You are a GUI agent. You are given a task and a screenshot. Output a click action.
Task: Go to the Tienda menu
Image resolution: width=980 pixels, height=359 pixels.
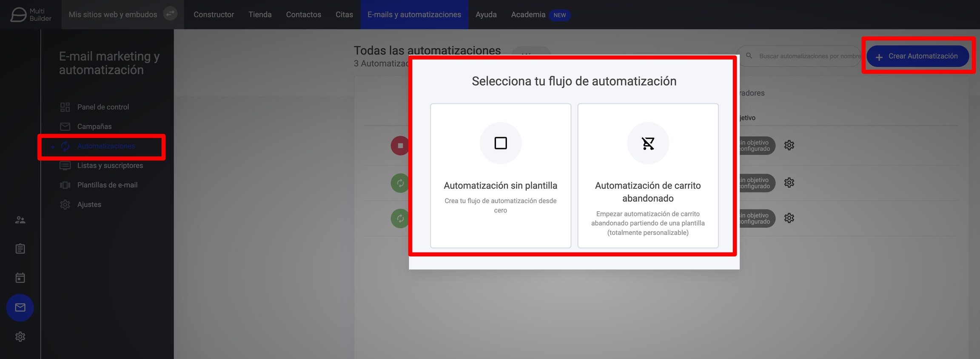click(260, 14)
